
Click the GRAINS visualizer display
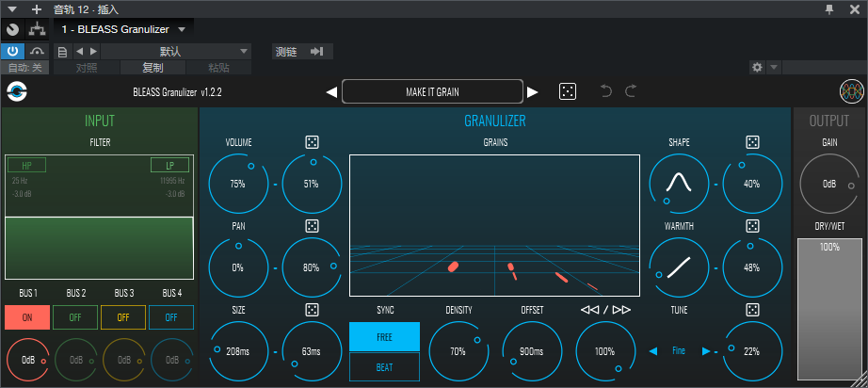(494, 225)
